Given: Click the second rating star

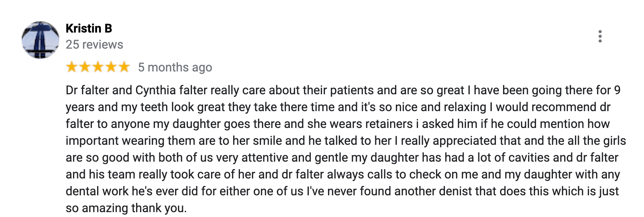Looking at the screenshot, I should point(85,67).
